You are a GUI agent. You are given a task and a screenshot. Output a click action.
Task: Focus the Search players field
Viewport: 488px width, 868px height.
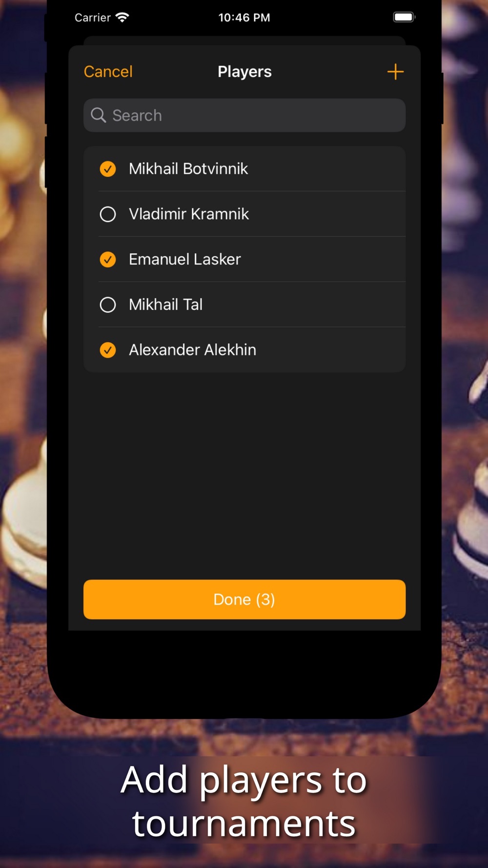tap(244, 115)
